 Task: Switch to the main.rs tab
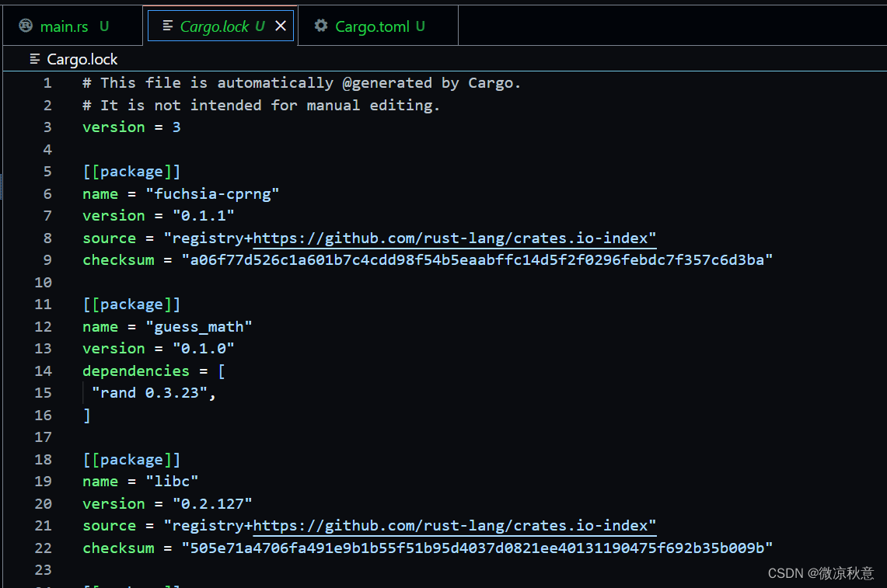pyautogui.click(x=64, y=26)
